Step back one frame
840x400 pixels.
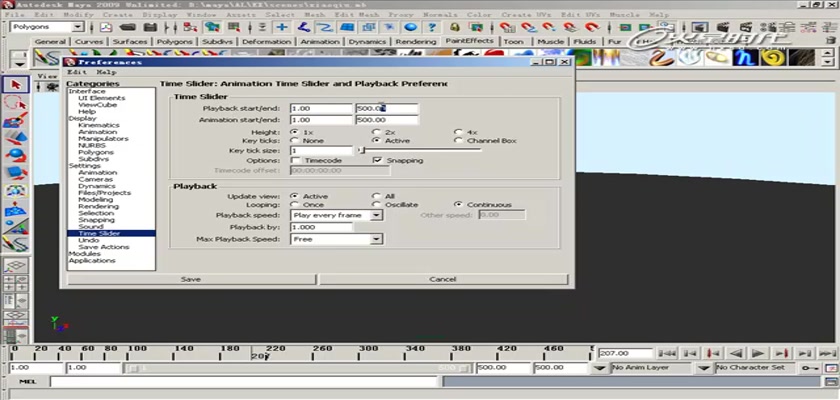pyautogui.click(x=689, y=353)
